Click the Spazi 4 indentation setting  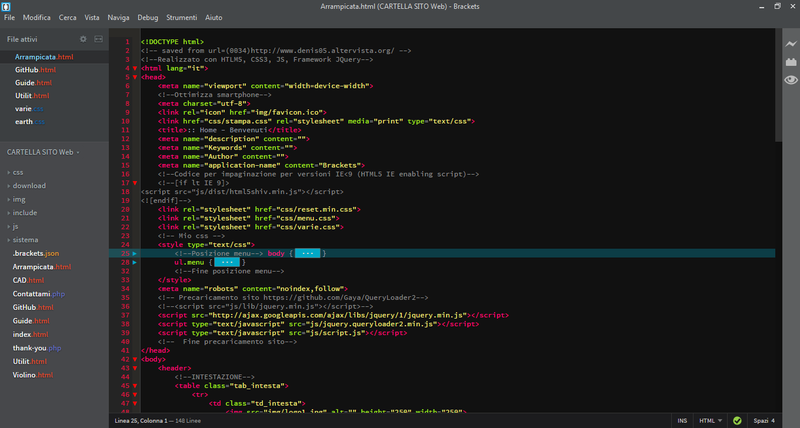766,421
